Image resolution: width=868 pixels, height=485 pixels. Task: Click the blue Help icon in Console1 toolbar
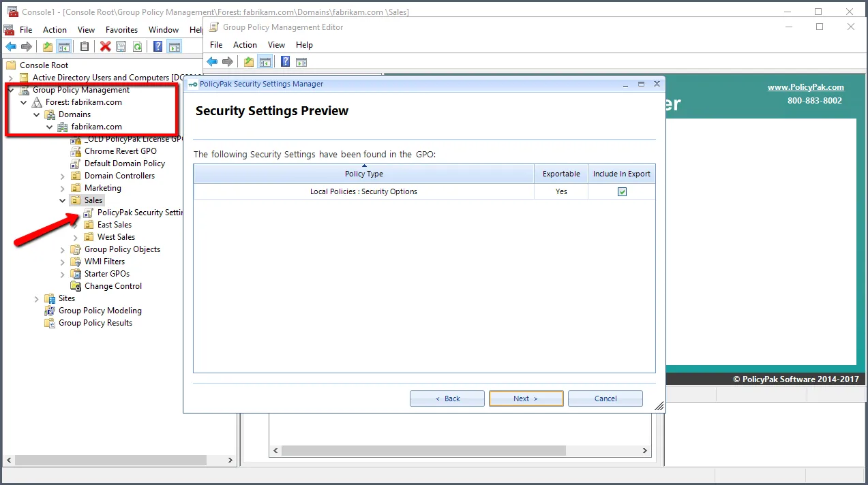click(158, 46)
